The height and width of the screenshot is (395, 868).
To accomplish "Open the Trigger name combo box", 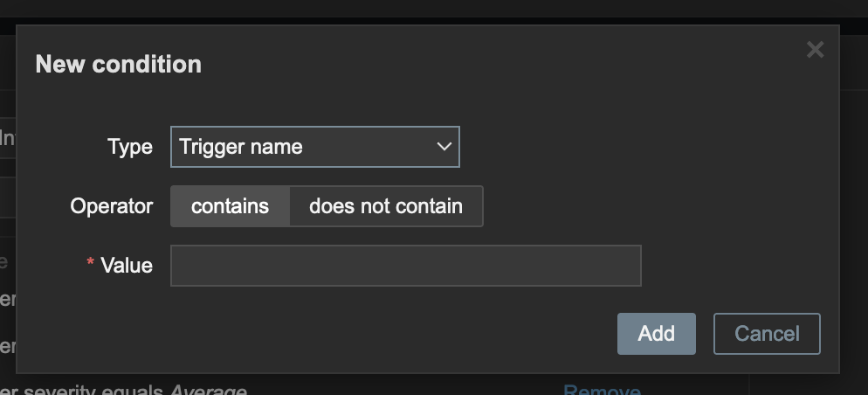I will point(314,147).
